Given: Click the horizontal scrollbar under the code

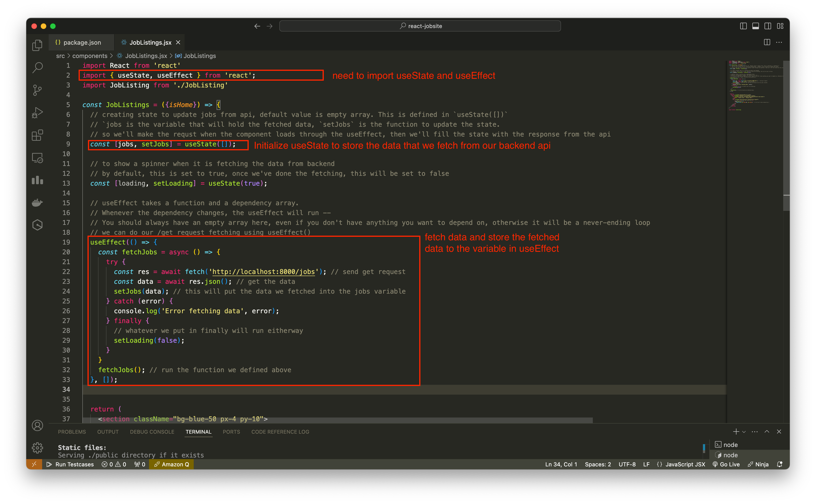Looking at the screenshot, I should click(338, 420).
